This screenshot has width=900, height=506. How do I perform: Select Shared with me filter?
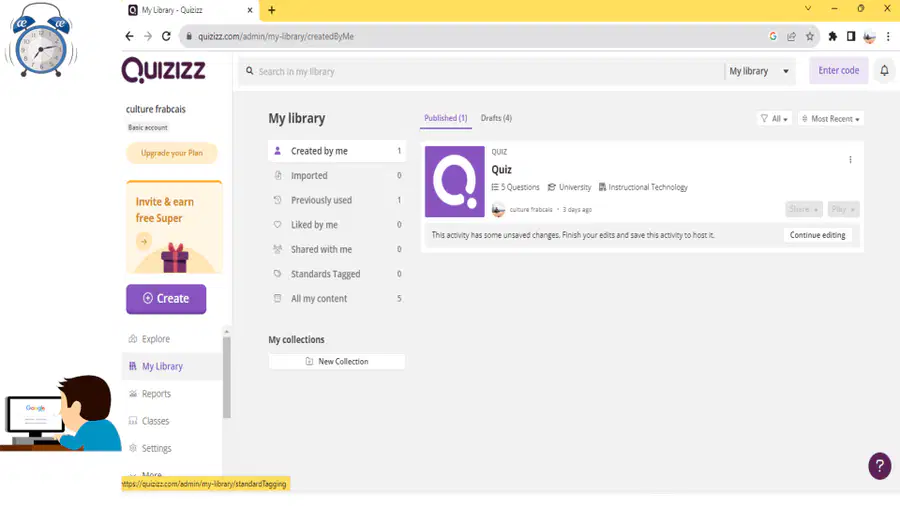pos(337,250)
